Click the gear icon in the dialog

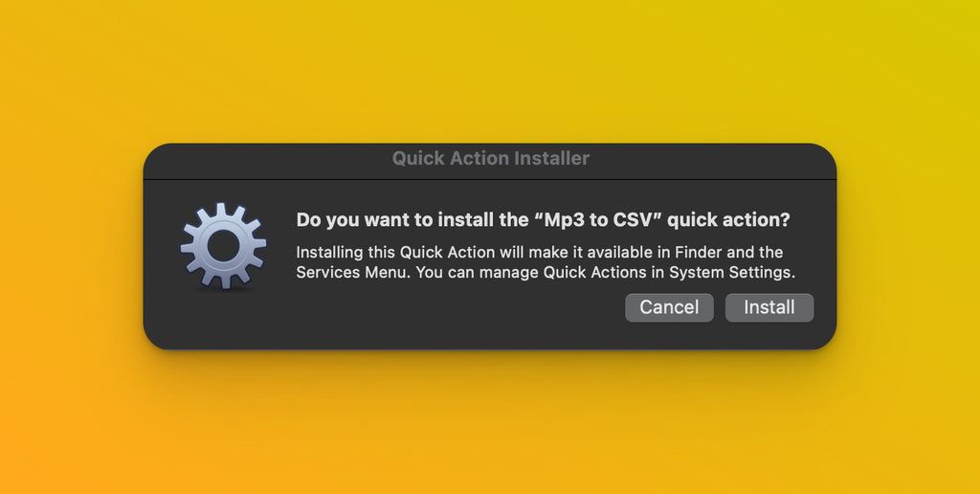click(x=223, y=246)
